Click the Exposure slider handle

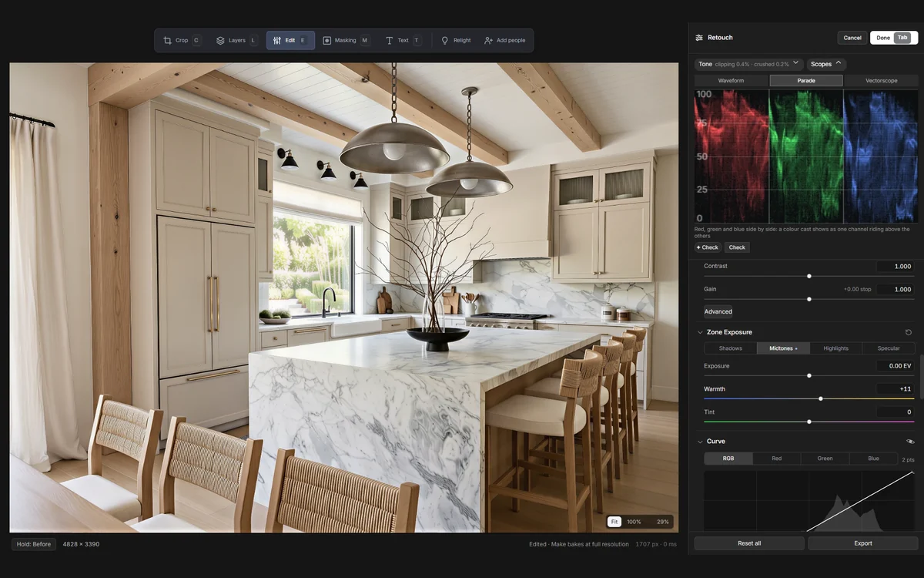coord(809,376)
